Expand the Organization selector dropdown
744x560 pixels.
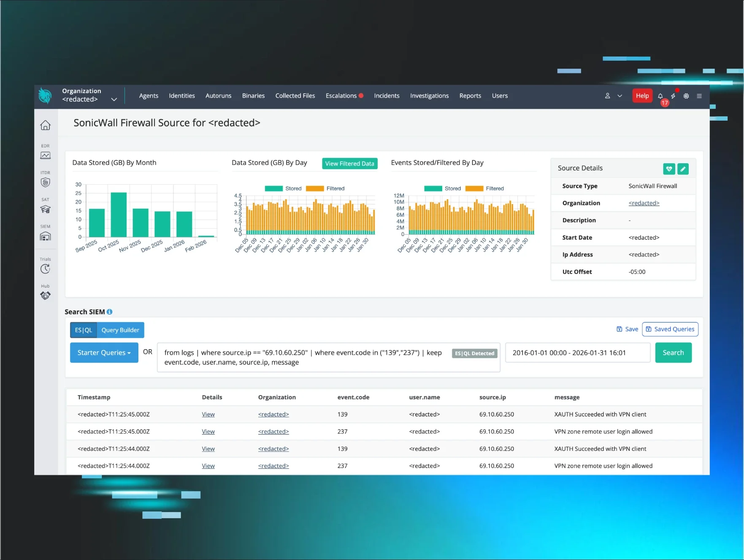[114, 100]
